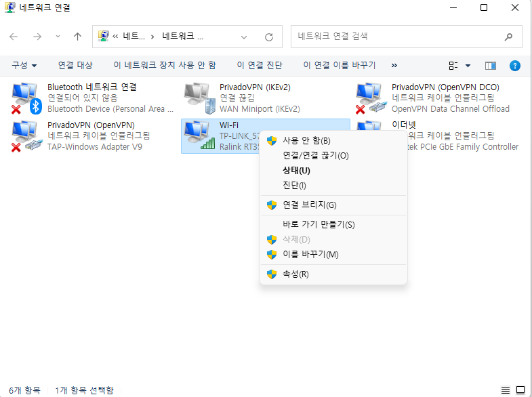Click 이 네트워크 장치 사용 안 함

tap(165, 65)
